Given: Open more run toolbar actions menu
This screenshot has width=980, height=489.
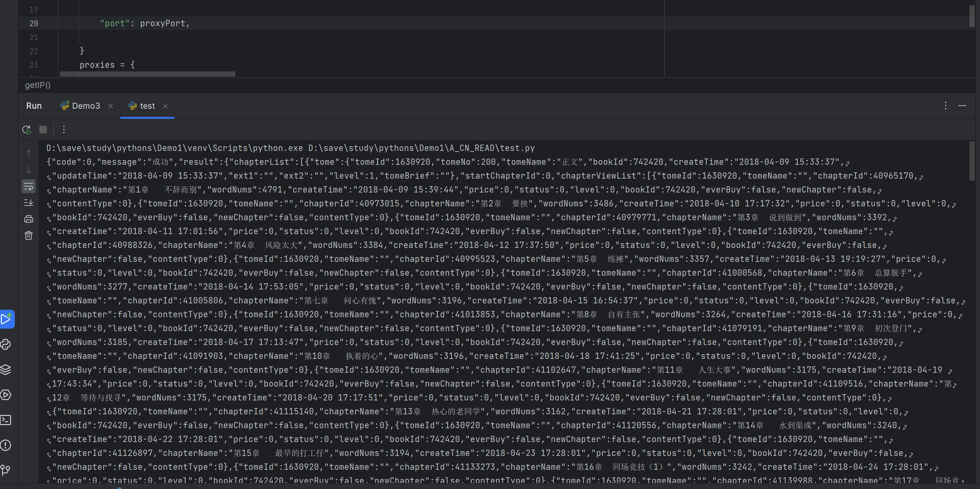Looking at the screenshot, I should click(64, 130).
